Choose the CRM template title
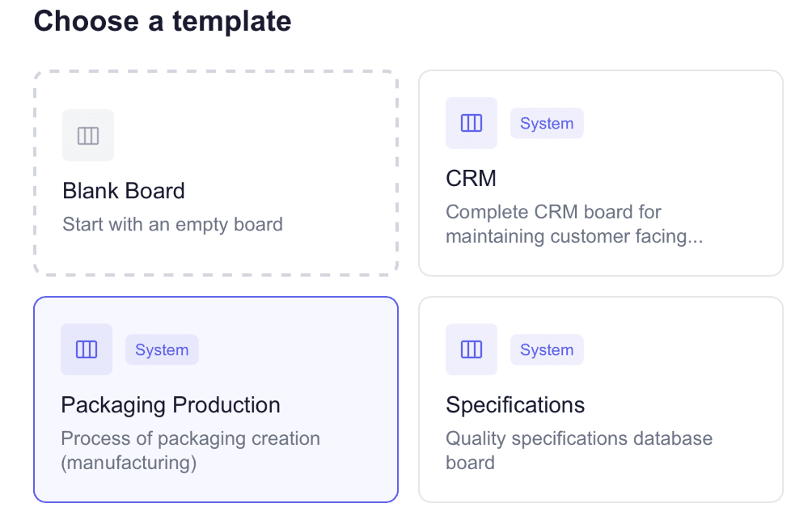812x516 pixels. point(472,178)
